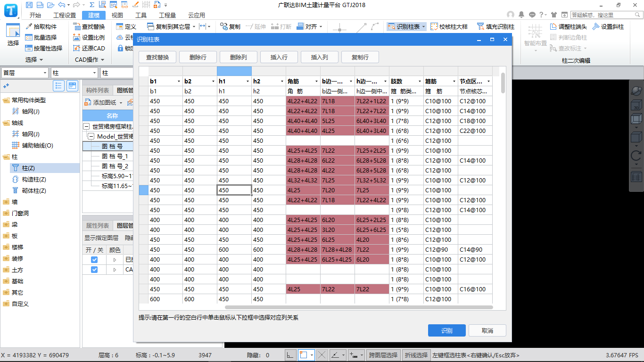Click the undo arrow in quick access toolbar

(62, 5)
